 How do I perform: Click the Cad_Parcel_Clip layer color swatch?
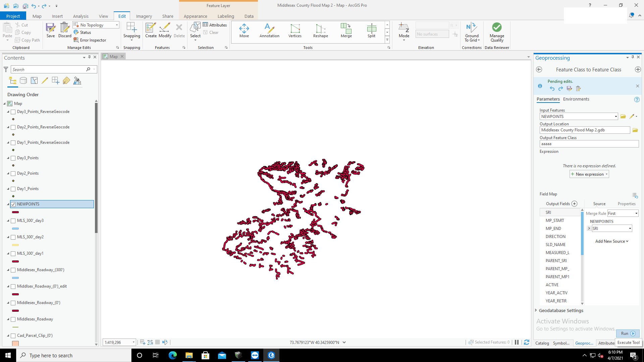(x=15, y=343)
